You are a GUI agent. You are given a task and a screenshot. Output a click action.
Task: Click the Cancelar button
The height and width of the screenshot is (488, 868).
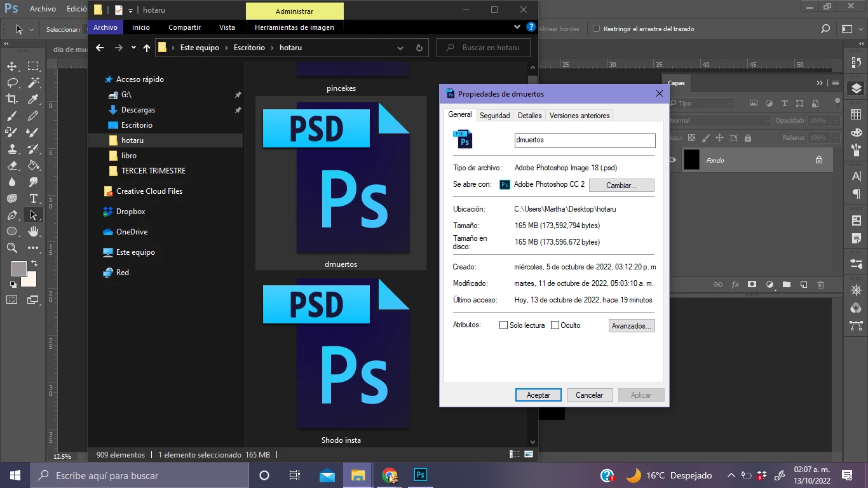[x=590, y=395]
